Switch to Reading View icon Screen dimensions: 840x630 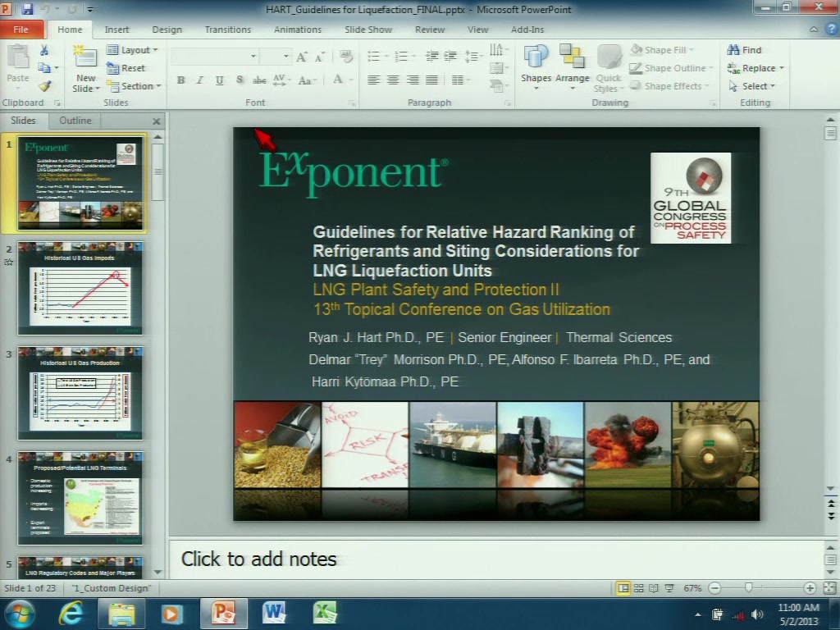pyautogui.click(x=654, y=588)
